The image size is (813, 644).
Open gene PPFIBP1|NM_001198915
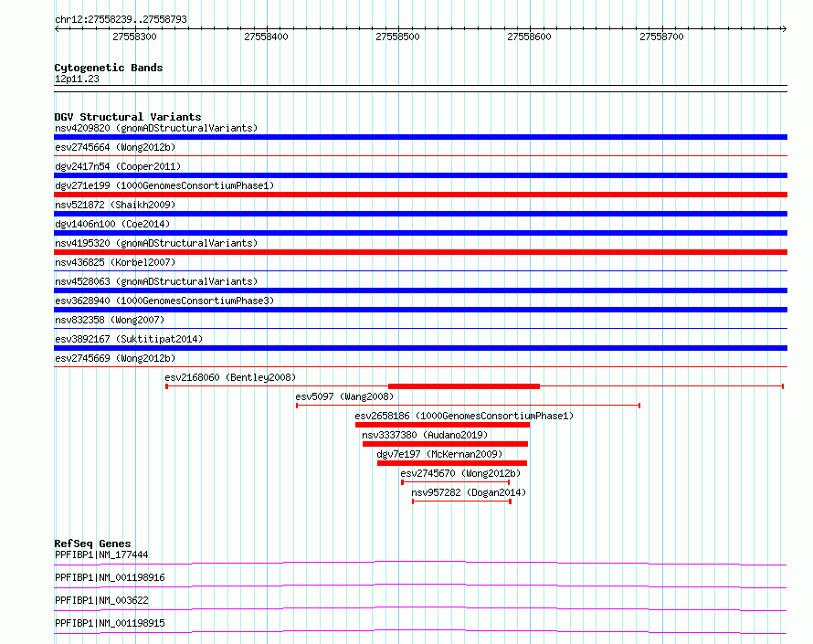[x=110, y=623]
